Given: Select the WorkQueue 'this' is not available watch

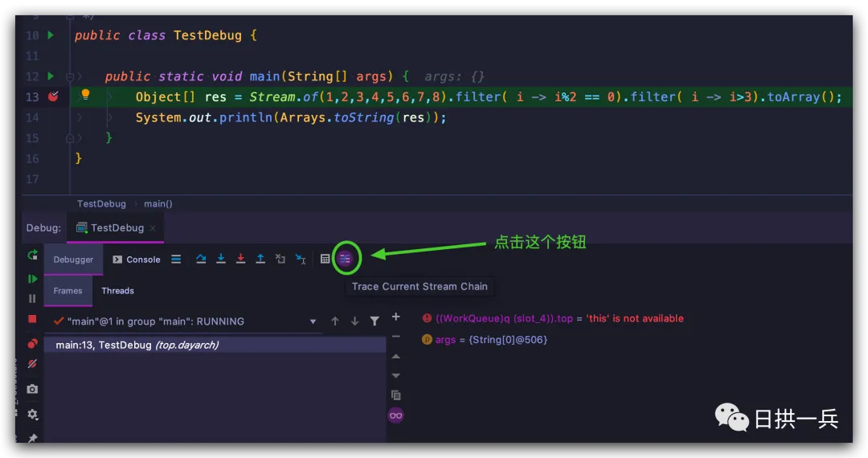Looking at the screenshot, I should point(552,319).
